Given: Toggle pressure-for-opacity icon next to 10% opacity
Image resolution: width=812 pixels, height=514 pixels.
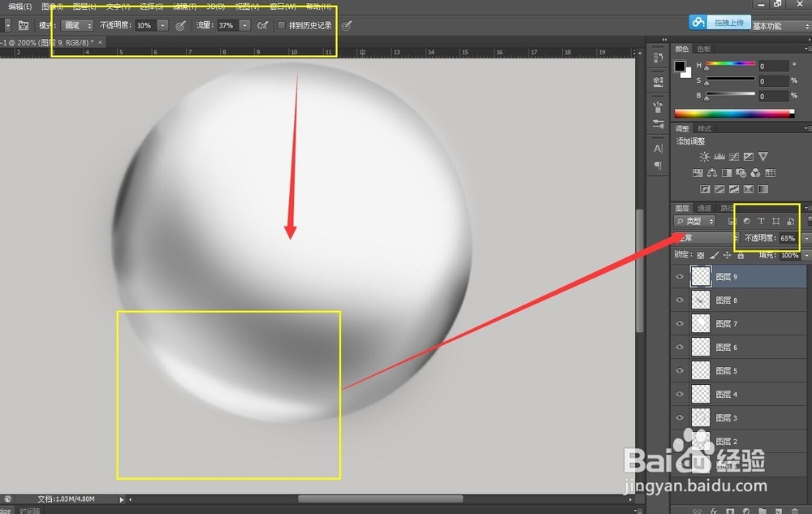Looking at the screenshot, I should click(180, 25).
